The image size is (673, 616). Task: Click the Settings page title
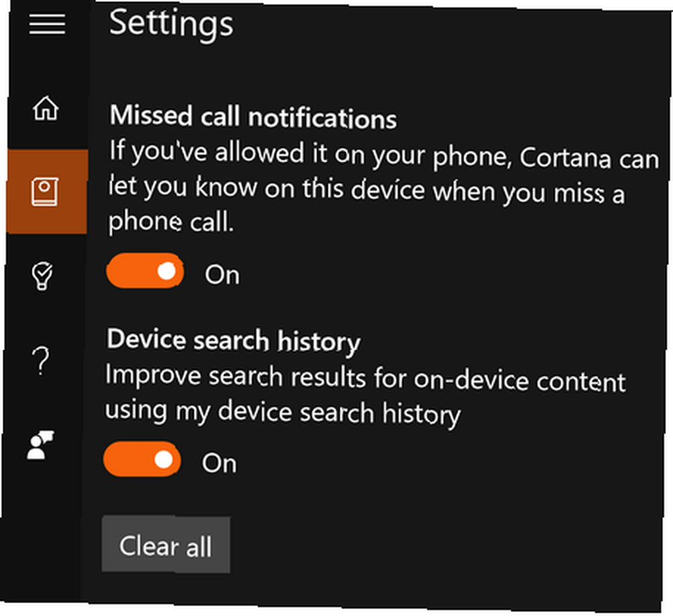pos(171,24)
